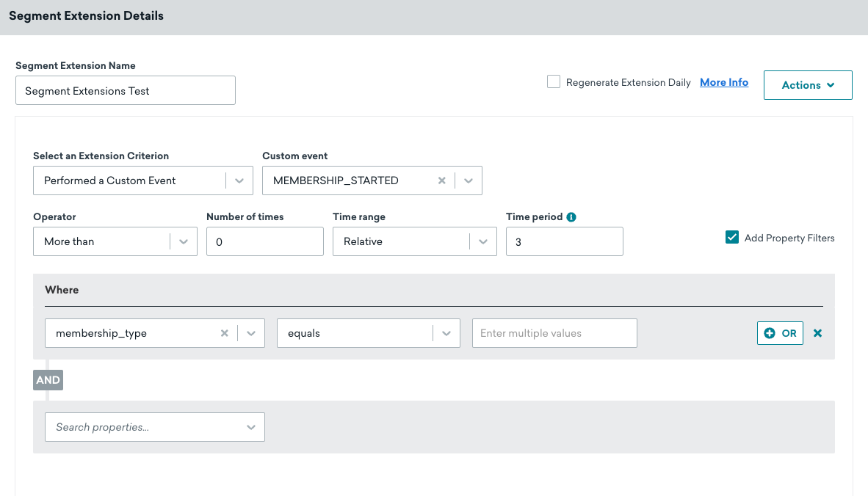Viewport: 868px width, 496px height.
Task: Open the Actions menu
Action: tap(808, 84)
